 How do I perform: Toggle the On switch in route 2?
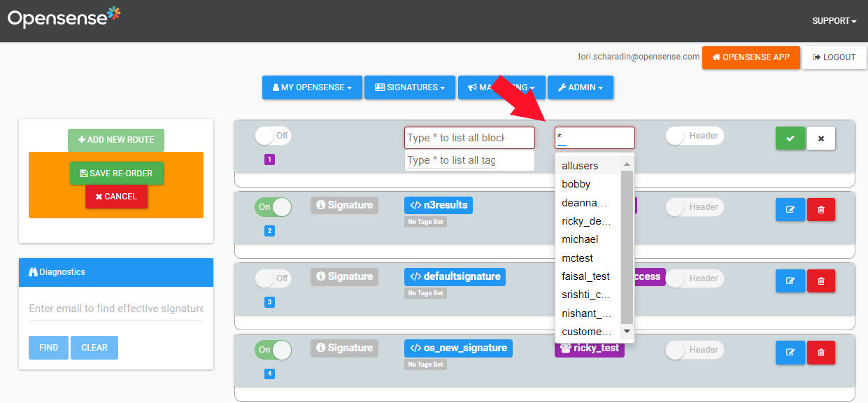click(x=273, y=207)
